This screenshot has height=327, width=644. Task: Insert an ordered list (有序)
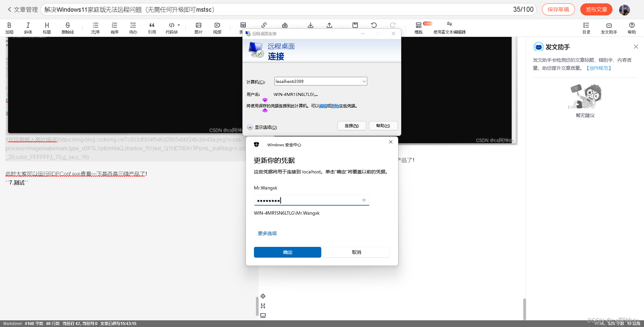pos(114,28)
